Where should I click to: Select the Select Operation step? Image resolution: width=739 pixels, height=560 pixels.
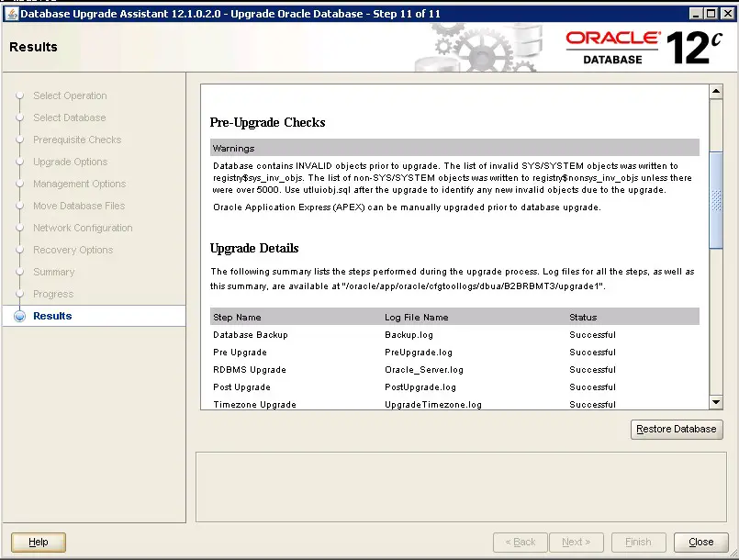[70, 95]
